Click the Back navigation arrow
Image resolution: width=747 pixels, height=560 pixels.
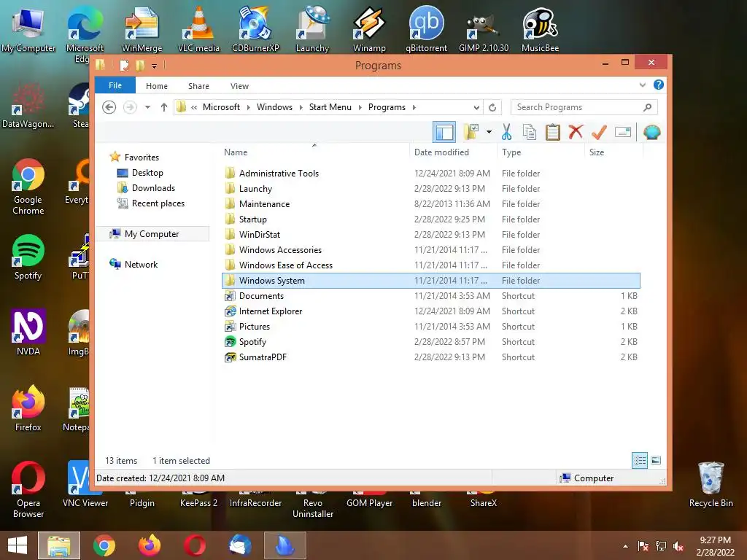(109, 107)
